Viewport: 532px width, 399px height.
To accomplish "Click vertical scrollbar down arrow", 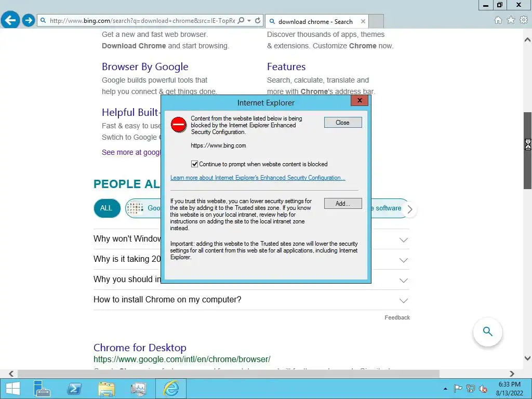I will point(528,358).
